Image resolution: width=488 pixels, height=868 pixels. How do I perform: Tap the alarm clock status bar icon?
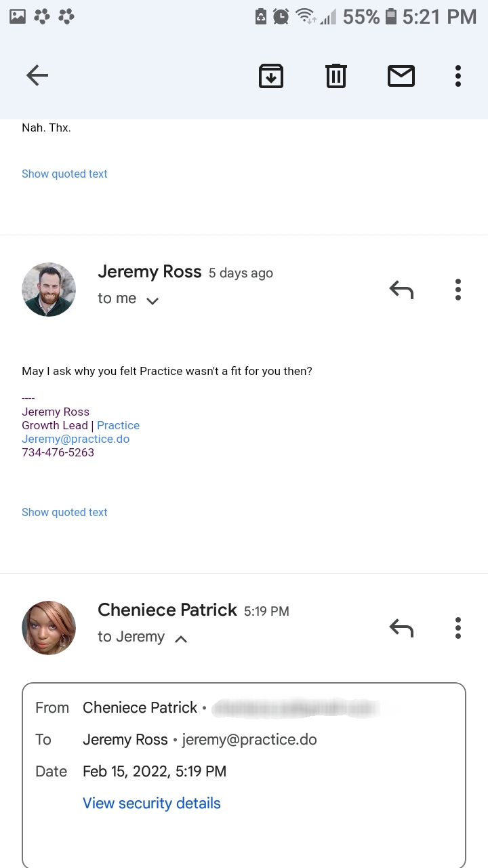click(281, 16)
